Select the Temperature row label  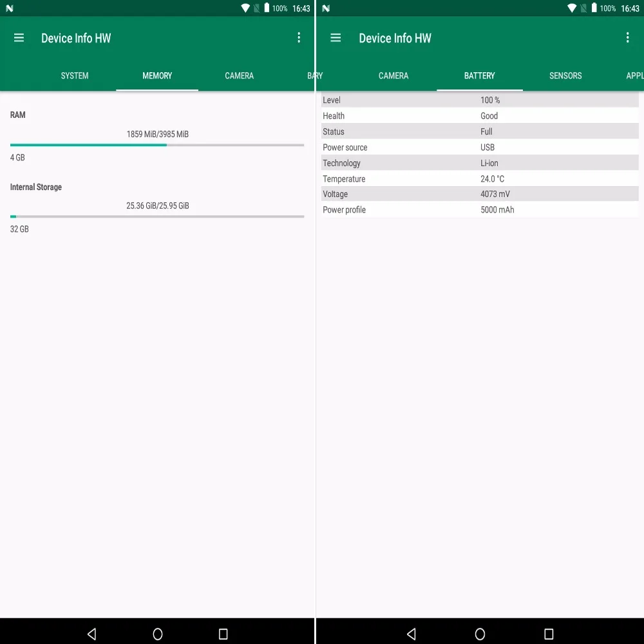(x=344, y=179)
